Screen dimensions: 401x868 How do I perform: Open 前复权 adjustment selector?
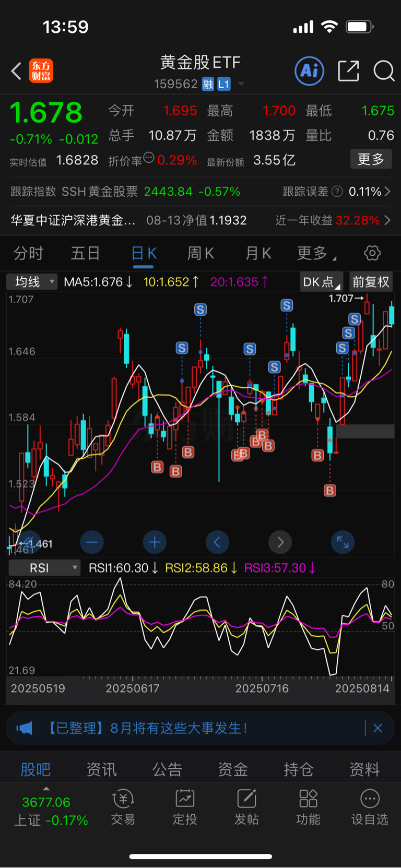pos(371,282)
